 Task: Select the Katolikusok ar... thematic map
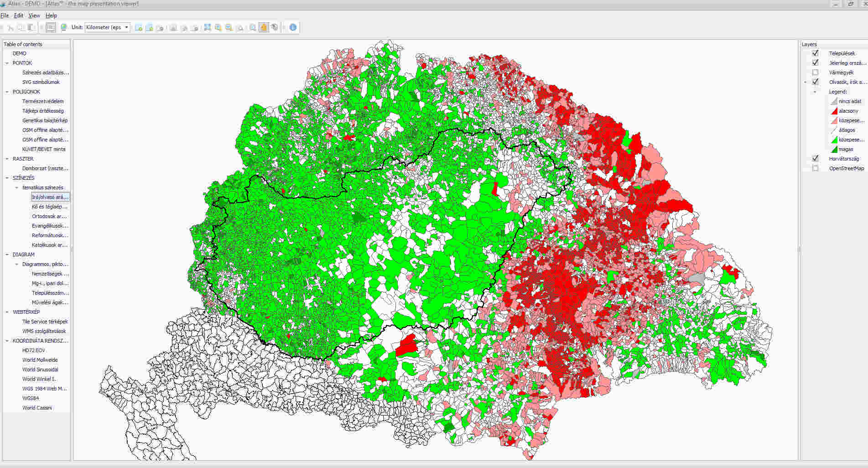(50, 245)
